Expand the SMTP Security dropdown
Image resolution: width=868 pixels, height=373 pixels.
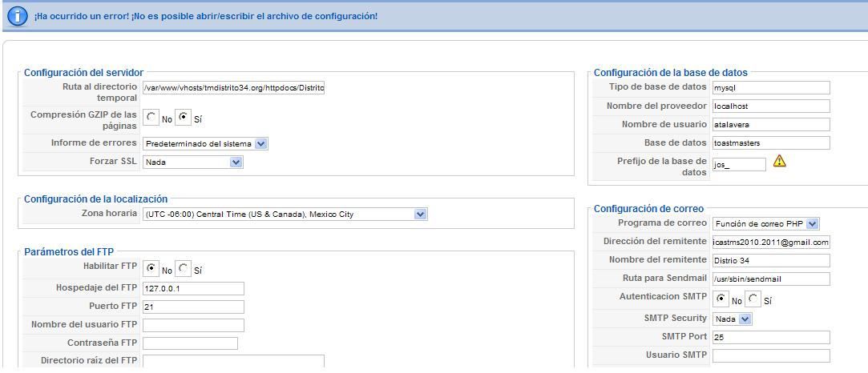732,319
